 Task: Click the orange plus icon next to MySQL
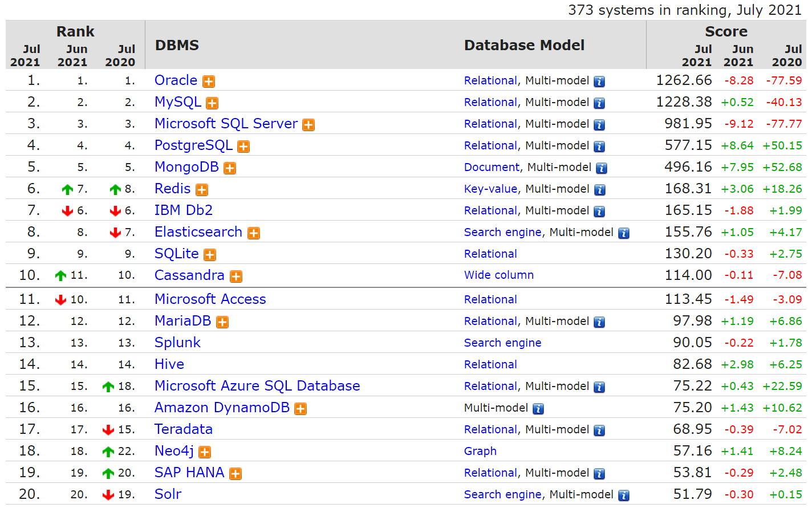212,103
